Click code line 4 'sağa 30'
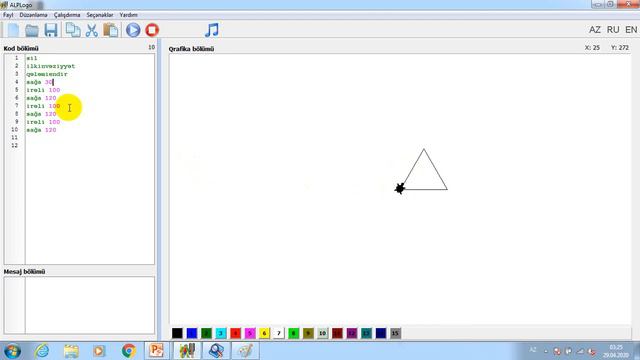This screenshot has height=360, width=640. tap(40, 82)
